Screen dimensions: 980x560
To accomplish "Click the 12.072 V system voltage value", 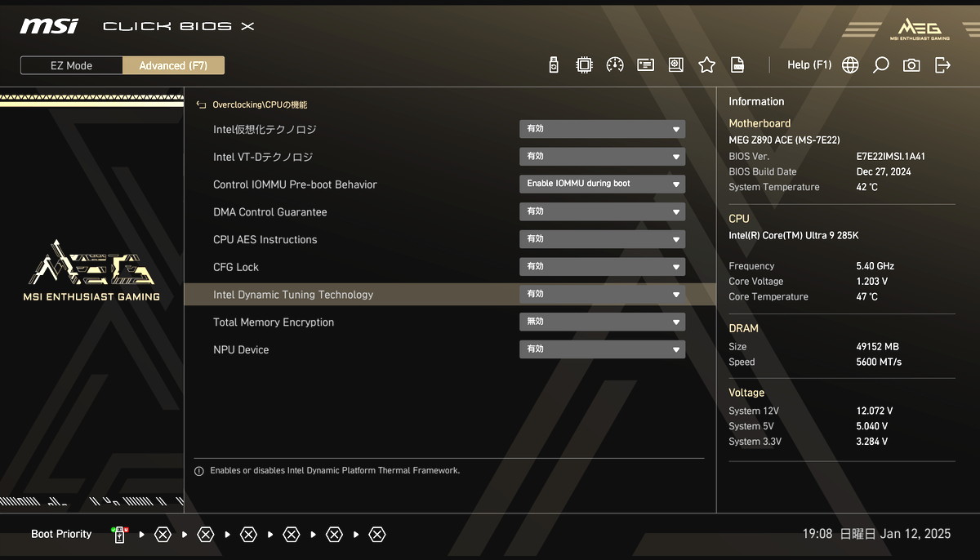I will coord(874,411).
